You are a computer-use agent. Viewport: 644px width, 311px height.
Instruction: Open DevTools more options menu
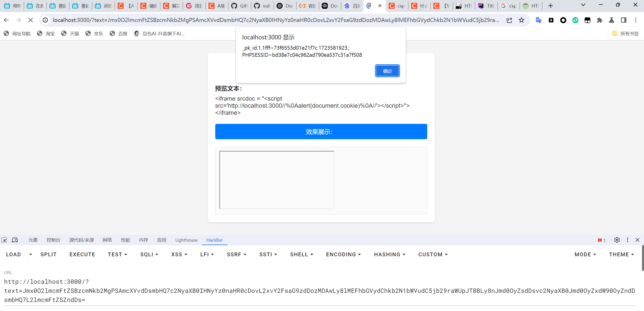tap(627, 240)
